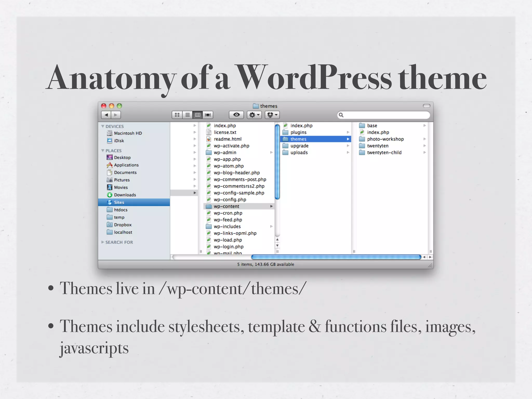Select iDisk in sidebar
532x399 pixels.
pyautogui.click(x=116, y=141)
